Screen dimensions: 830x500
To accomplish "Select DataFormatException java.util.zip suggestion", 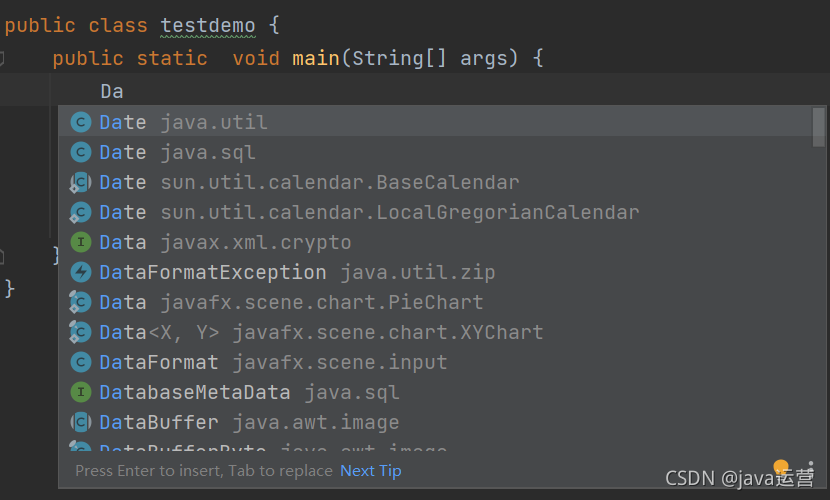I will coord(434,272).
